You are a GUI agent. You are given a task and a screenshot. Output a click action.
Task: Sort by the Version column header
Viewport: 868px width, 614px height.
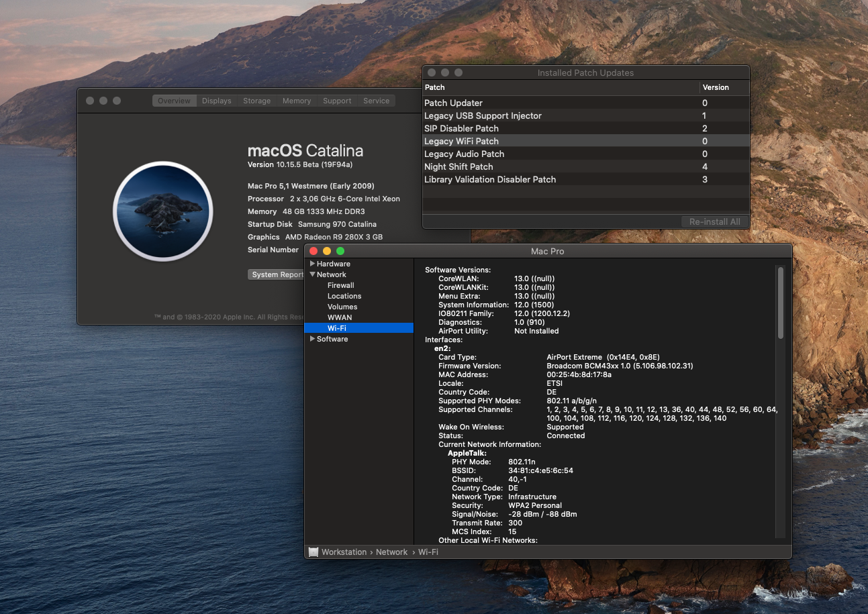coord(724,87)
